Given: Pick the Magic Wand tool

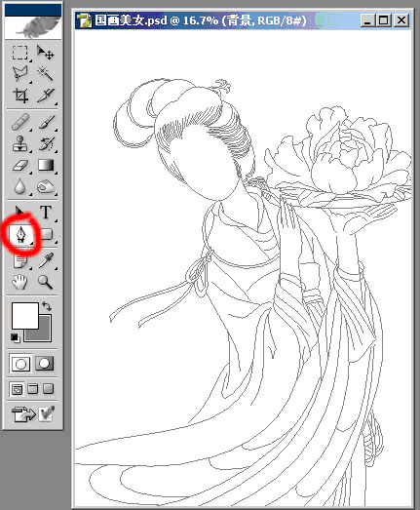Looking at the screenshot, I should 45,74.
